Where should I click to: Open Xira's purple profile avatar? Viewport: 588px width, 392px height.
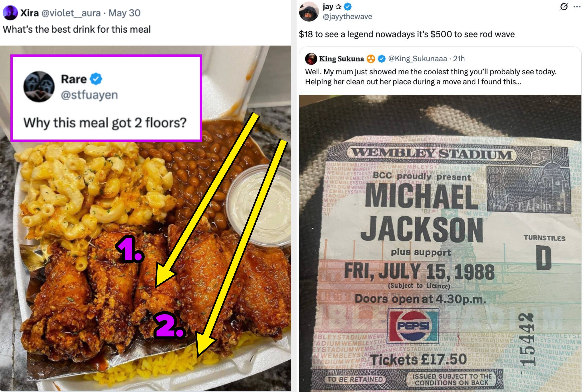click(10, 13)
